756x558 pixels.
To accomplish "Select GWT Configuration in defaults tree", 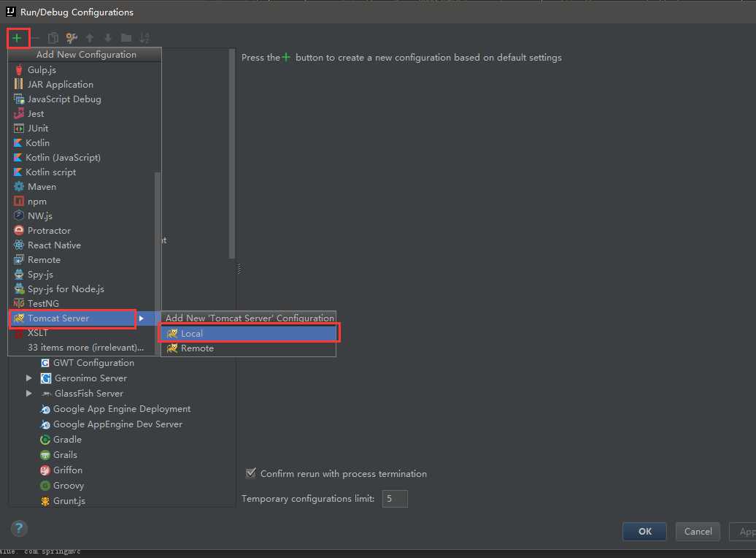I will click(88, 363).
